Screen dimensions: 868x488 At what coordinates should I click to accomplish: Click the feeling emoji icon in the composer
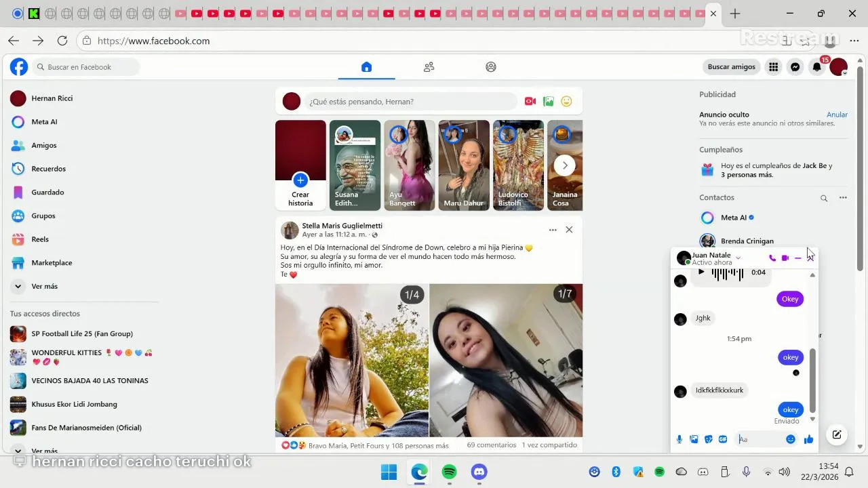(567, 102)
